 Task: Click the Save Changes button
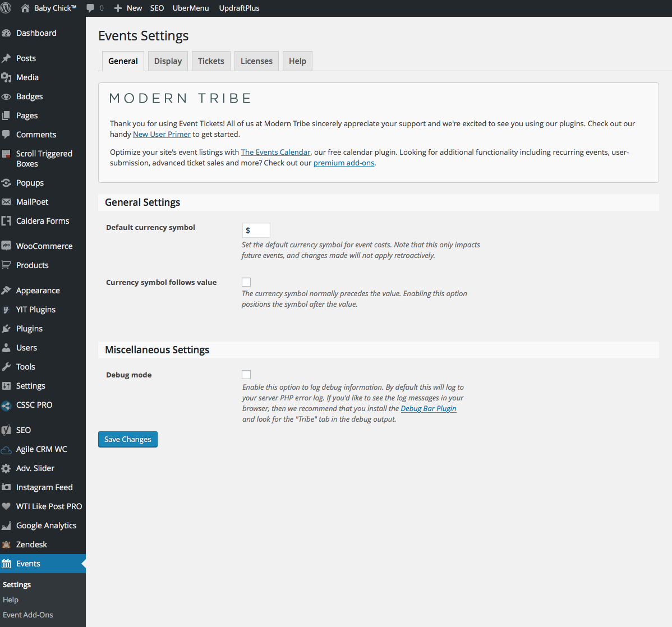click(128, 439)
